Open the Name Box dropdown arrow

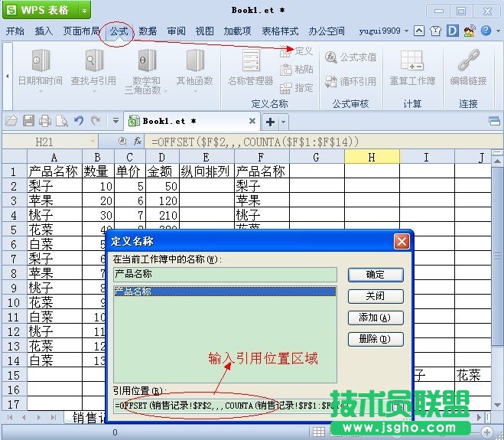(x=93, y=142)
